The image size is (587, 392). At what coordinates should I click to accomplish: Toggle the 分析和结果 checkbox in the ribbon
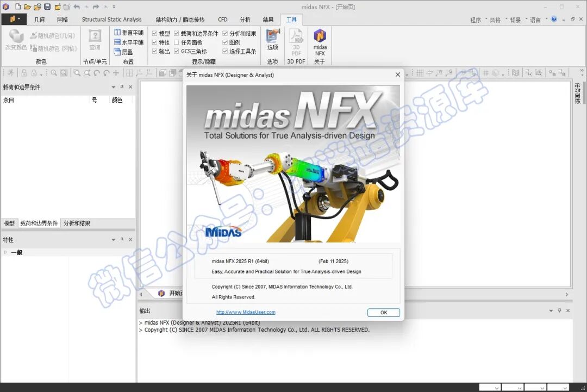coord(225,33)
